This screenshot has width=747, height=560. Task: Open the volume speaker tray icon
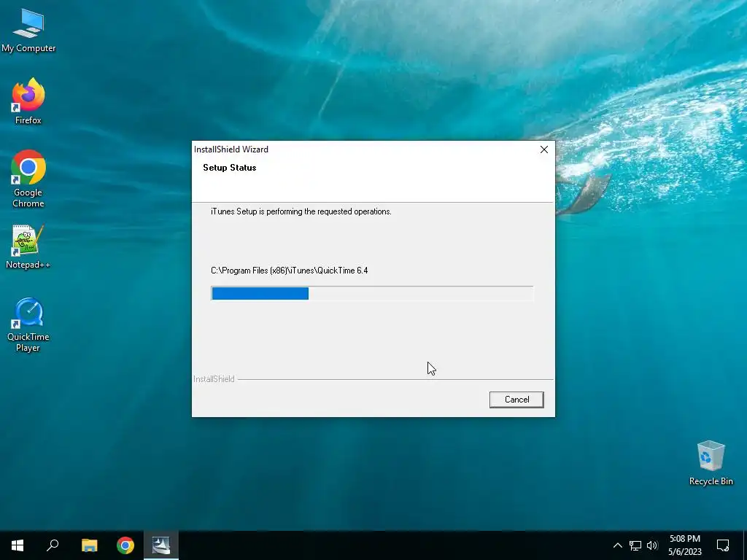coord(652,545)
